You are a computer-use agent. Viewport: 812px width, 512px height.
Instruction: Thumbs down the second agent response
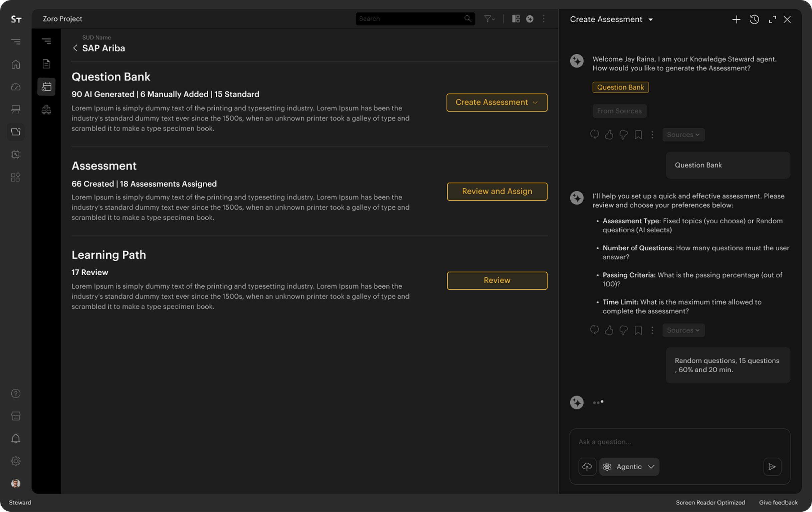623,330
